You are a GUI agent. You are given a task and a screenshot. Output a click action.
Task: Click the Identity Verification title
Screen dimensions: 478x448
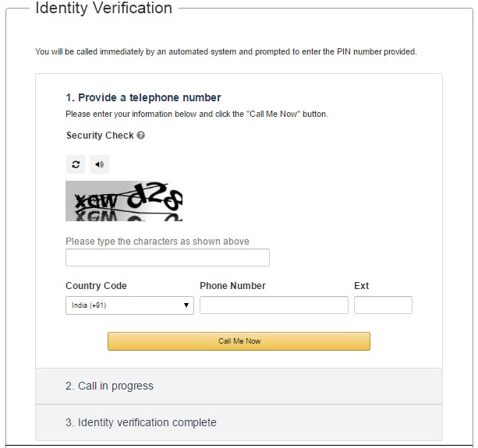[104, 8]
